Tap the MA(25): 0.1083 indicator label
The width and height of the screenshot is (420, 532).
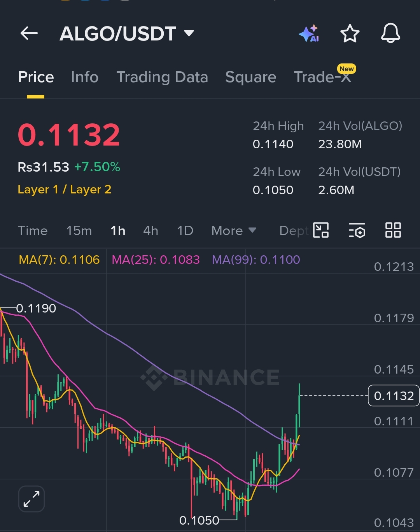point(156,260)
